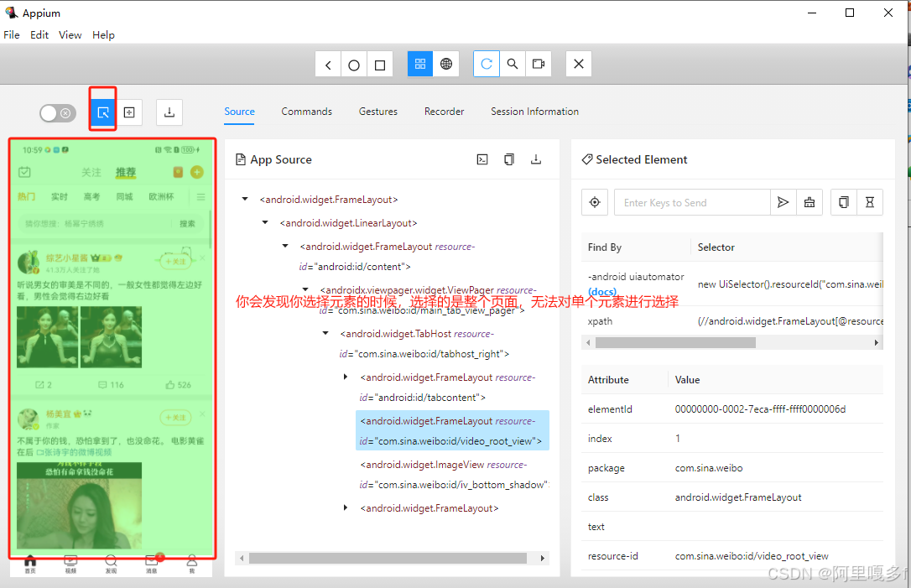Tap the Weibo discover search tab in screenshot

click(111, 564)
